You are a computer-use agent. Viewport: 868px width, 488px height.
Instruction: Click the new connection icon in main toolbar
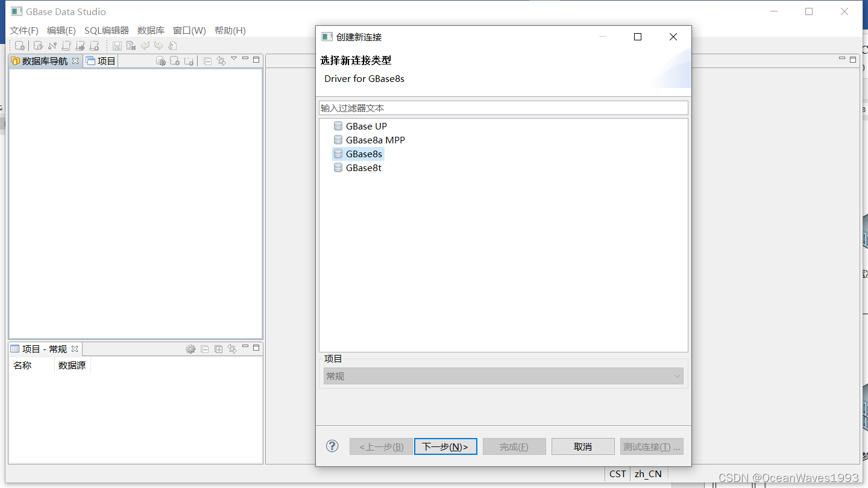click(x=20, y=46)
